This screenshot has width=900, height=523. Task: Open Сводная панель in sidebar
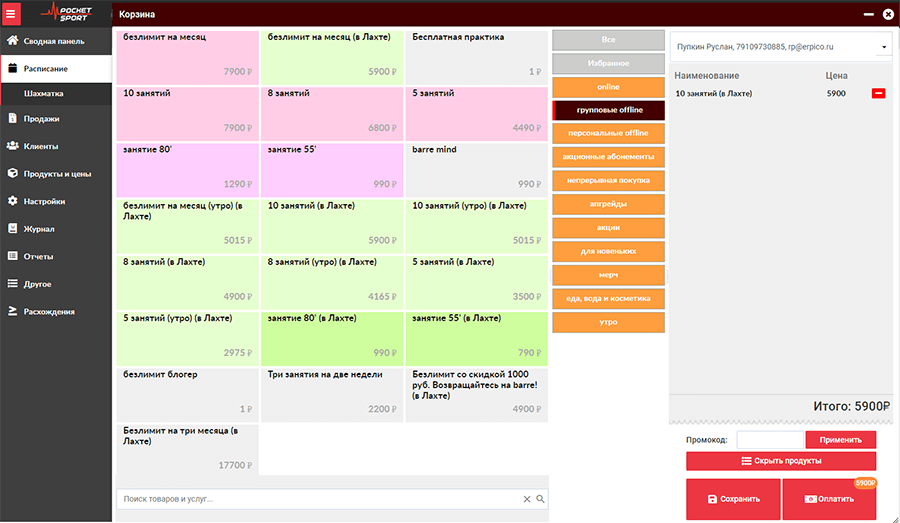click(56, 41)
